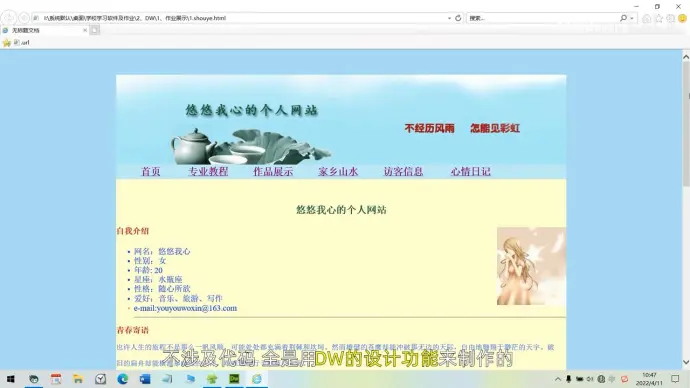Show hidden system tray icons chevron
The image size is (690, 388).
tap(558, 379)
